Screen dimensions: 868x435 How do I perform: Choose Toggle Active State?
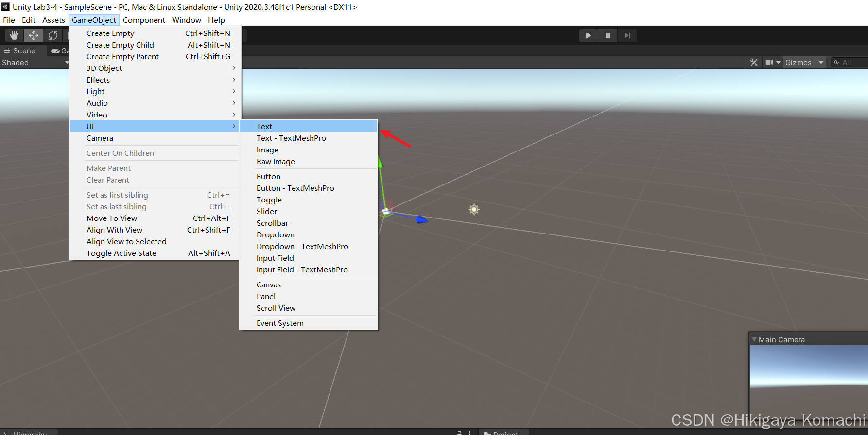pyautogui.click(x=155, y=253)
